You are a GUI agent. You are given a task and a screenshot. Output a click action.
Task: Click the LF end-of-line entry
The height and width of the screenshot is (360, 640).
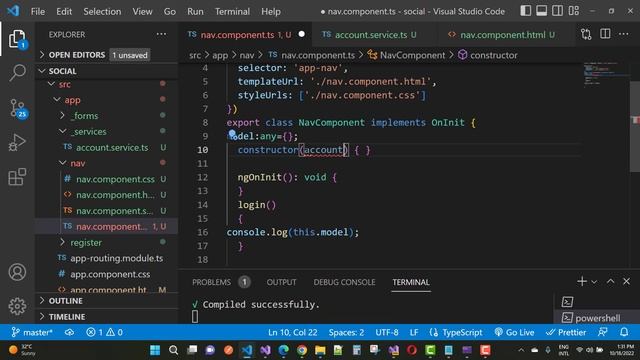click(x=414, y=333)
